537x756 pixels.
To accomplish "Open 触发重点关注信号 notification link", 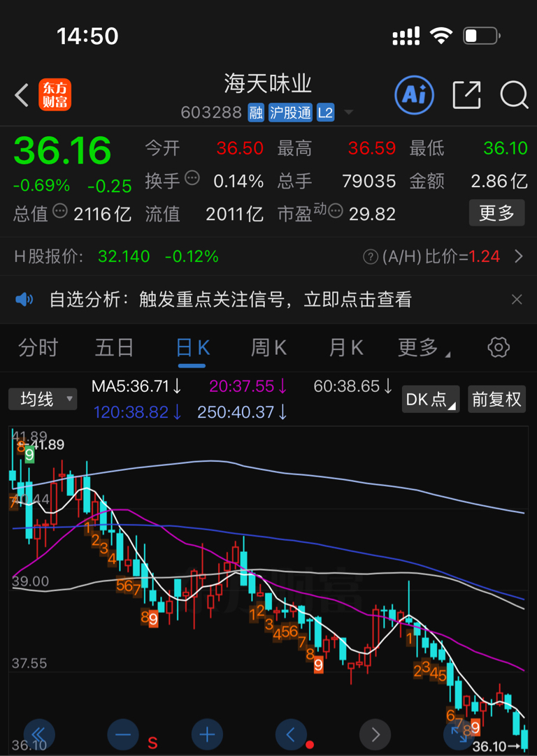I will (x=275, y=300).
